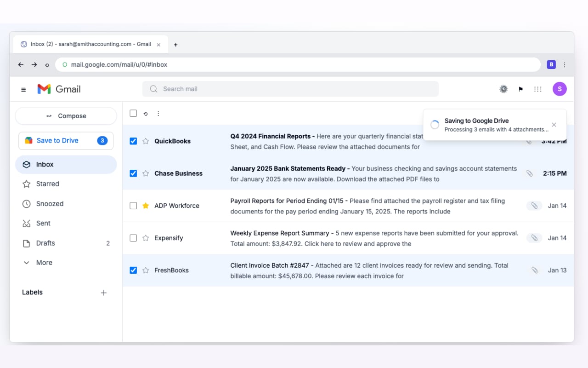Click the Compose button
The image size is (588, 368).
[x=66, y=115]
